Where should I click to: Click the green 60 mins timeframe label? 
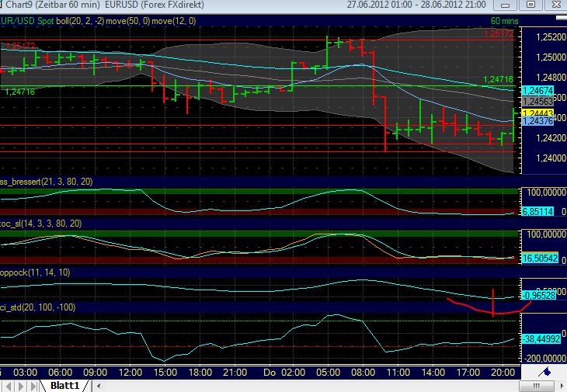[504, 21]
